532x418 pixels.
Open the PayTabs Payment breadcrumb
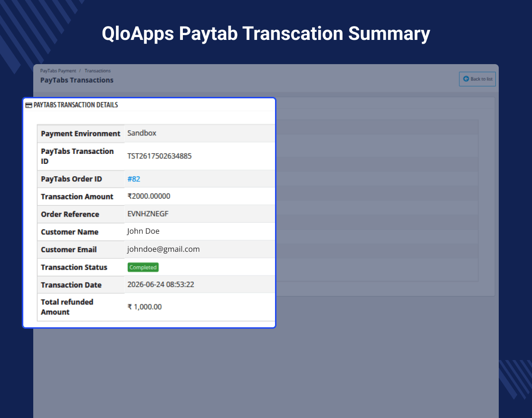pos(58,71)
